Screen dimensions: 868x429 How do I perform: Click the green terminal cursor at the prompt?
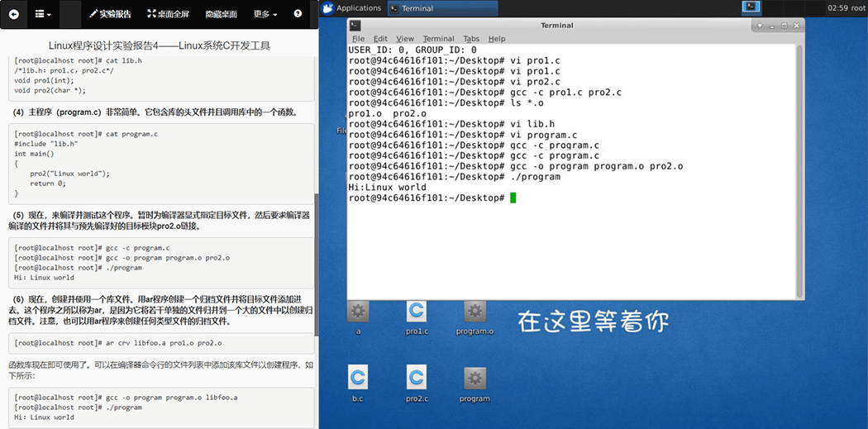[513, 198]
